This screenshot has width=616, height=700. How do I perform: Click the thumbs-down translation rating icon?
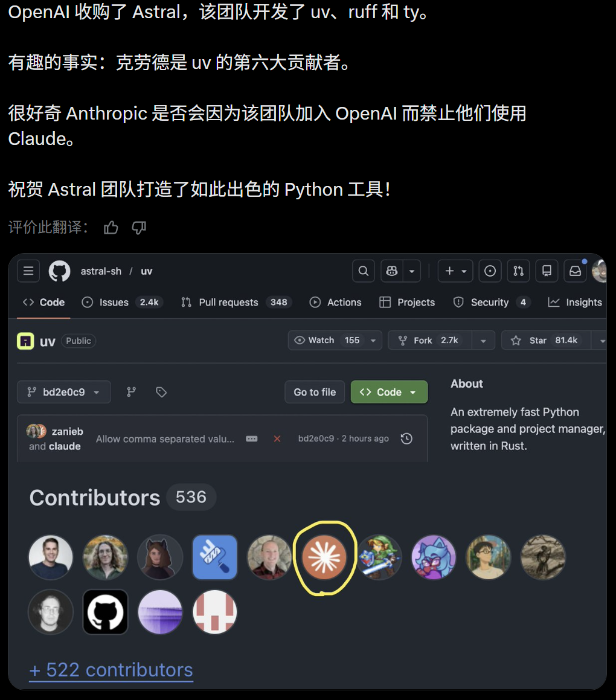(139, 228)
